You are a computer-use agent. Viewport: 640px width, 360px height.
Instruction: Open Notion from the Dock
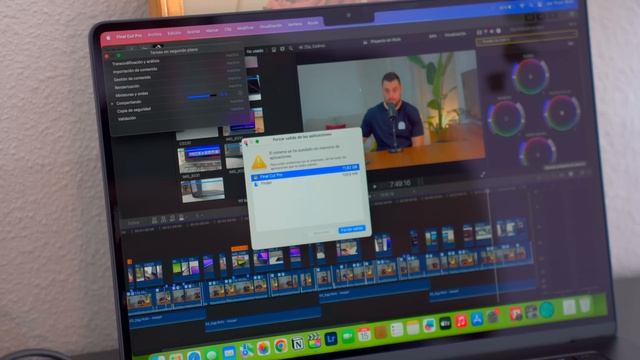coord(298,344)
